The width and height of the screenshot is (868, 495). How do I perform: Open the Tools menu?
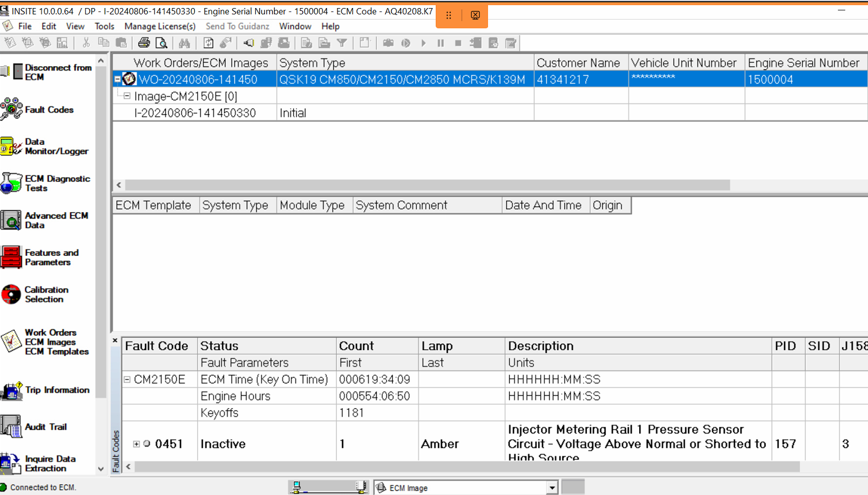click(x=105, y=26)
